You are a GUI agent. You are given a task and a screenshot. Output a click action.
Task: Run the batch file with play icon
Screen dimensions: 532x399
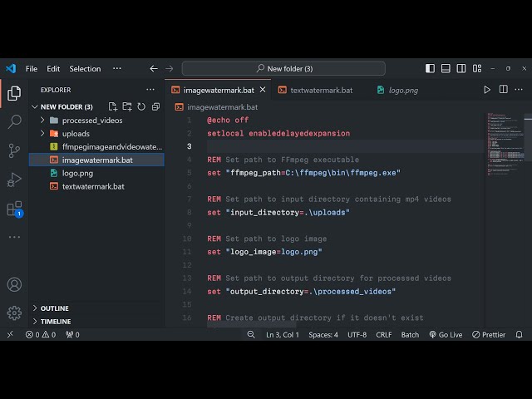tap(487, 90)
